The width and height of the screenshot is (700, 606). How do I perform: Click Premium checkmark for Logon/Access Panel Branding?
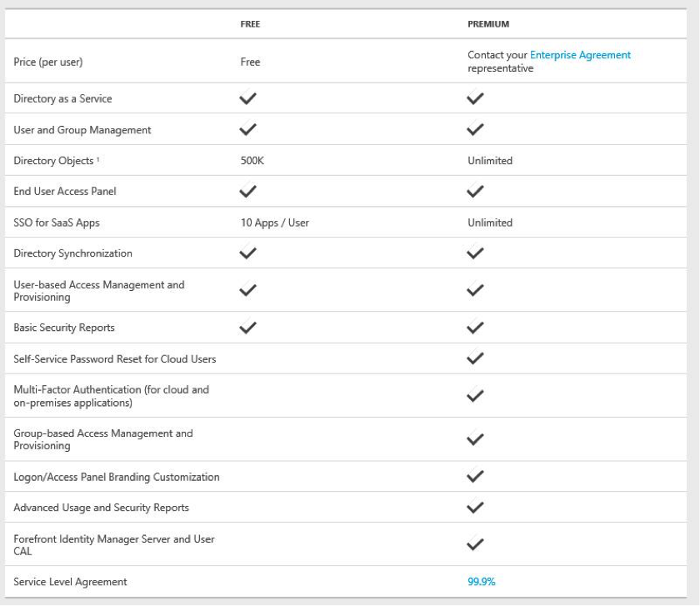476,476
